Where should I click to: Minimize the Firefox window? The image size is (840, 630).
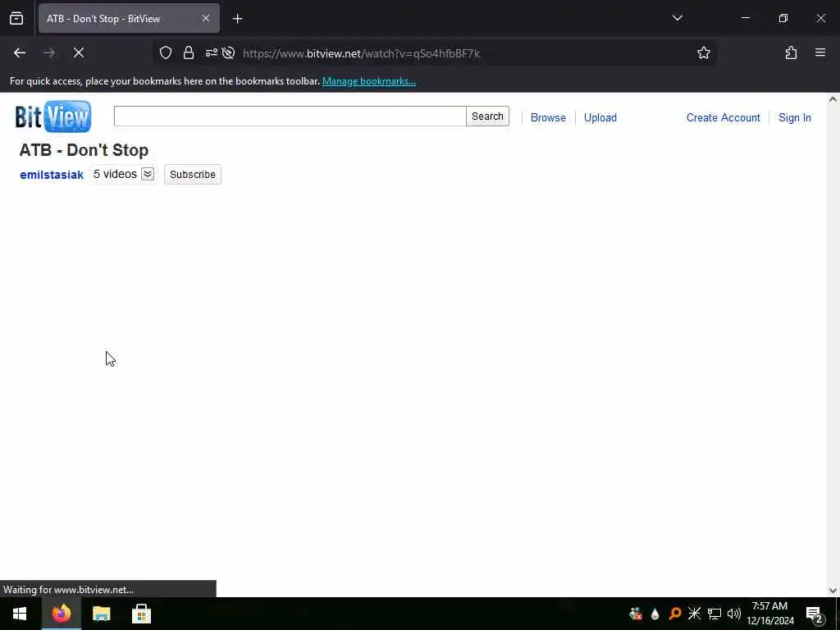(746, 18)
